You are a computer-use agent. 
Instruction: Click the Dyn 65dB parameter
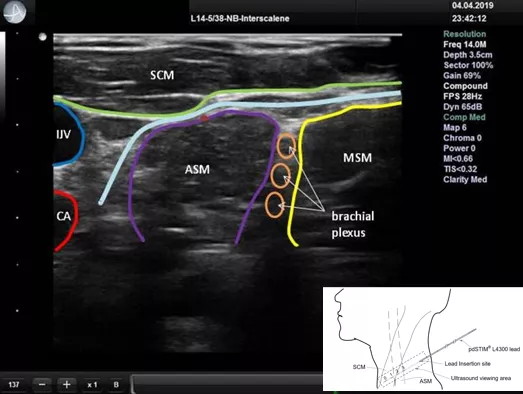[x=462, y=107]
